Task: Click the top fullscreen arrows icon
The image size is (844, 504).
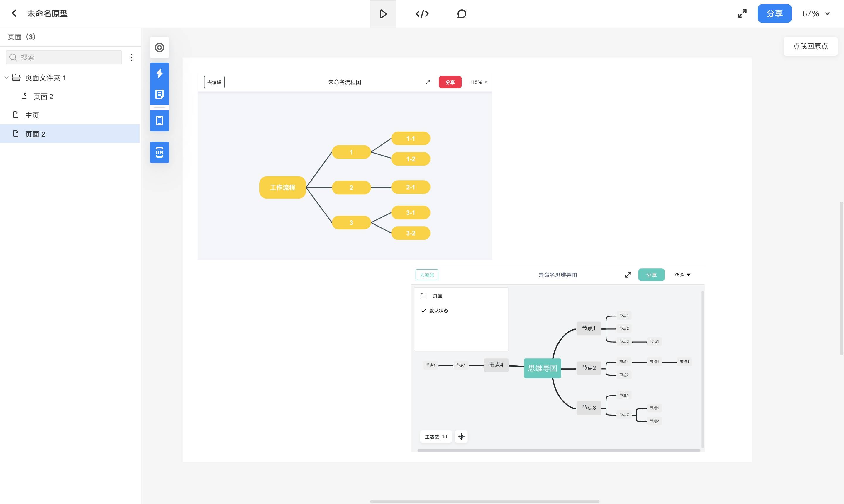Action: click(742, 13)
